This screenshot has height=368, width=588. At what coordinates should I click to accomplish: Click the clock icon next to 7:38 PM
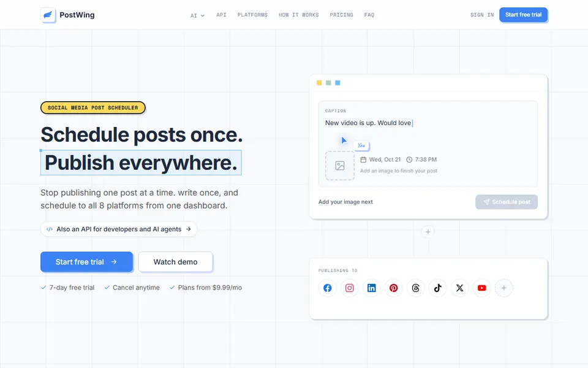tap(410, 159)
